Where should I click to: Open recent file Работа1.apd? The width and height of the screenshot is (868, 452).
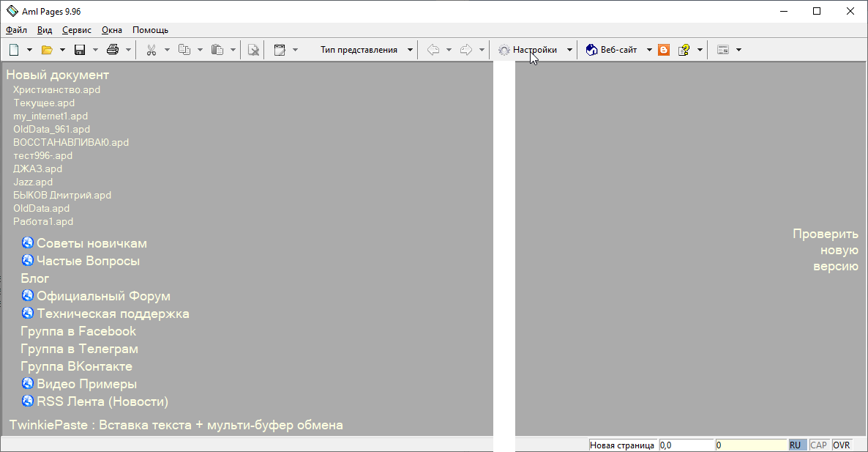(x=43, y=221)
